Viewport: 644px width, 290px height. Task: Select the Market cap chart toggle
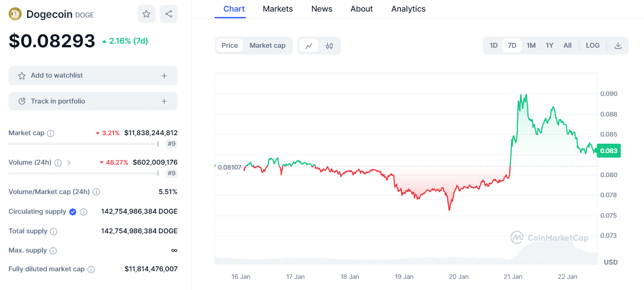(x=267, y=46)
